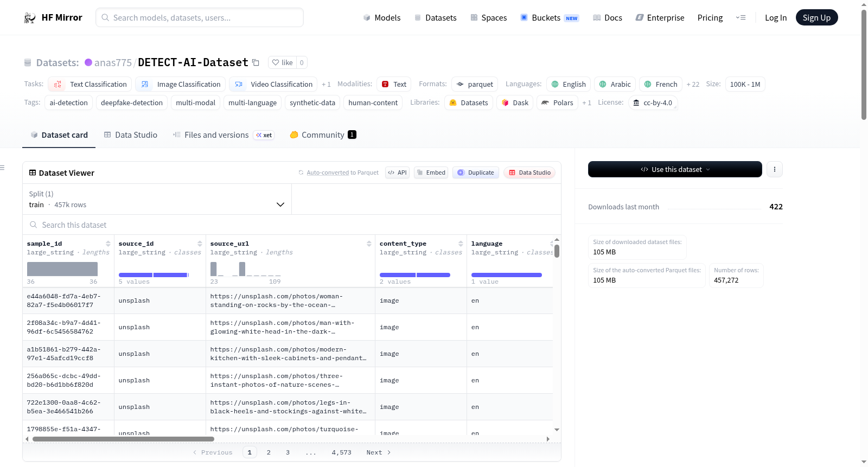
Task: Open Enterprise in the top navigation
Action: point(660,18)
